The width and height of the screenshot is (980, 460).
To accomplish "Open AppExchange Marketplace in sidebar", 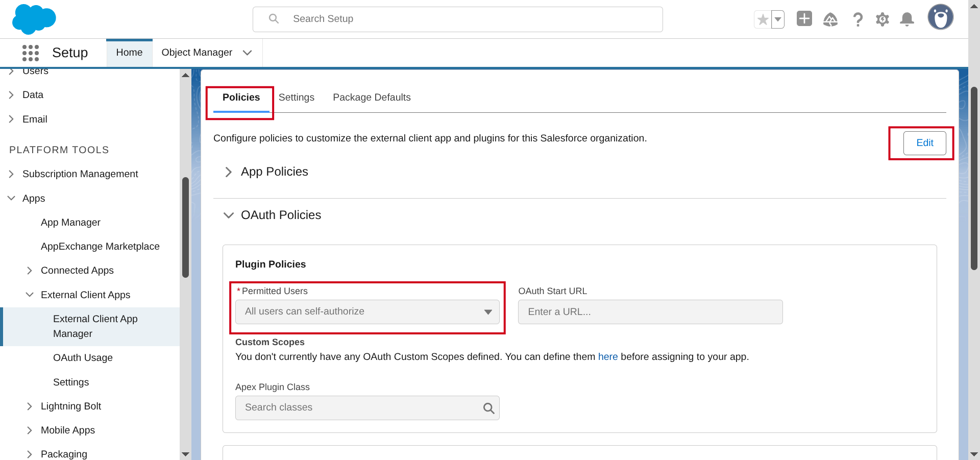I will click(x=100, y=247).
